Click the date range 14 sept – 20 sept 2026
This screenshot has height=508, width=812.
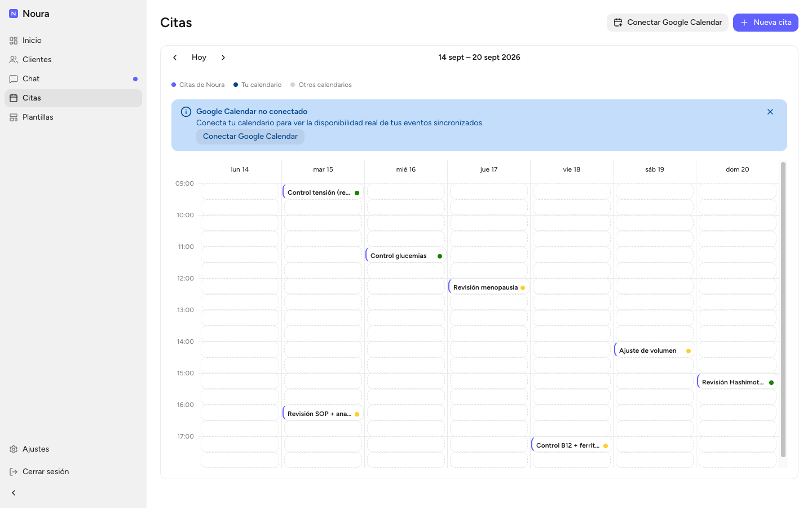(479, 58)
